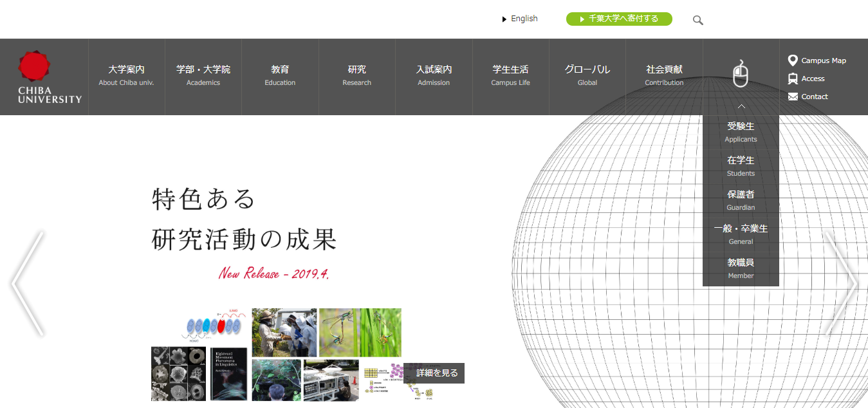This screenshot has height=408, width=868.
Task: Open the search magnifier icon
Action: click(x=697, y=20)
